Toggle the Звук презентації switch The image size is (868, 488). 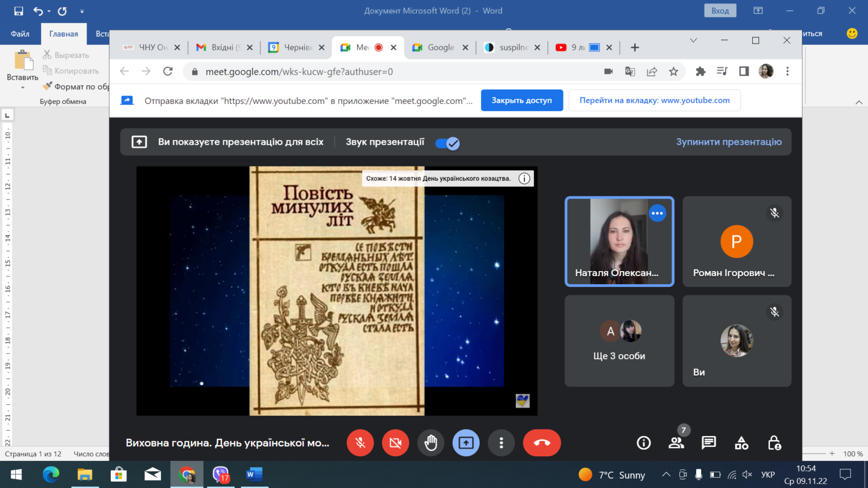(448, 143)
